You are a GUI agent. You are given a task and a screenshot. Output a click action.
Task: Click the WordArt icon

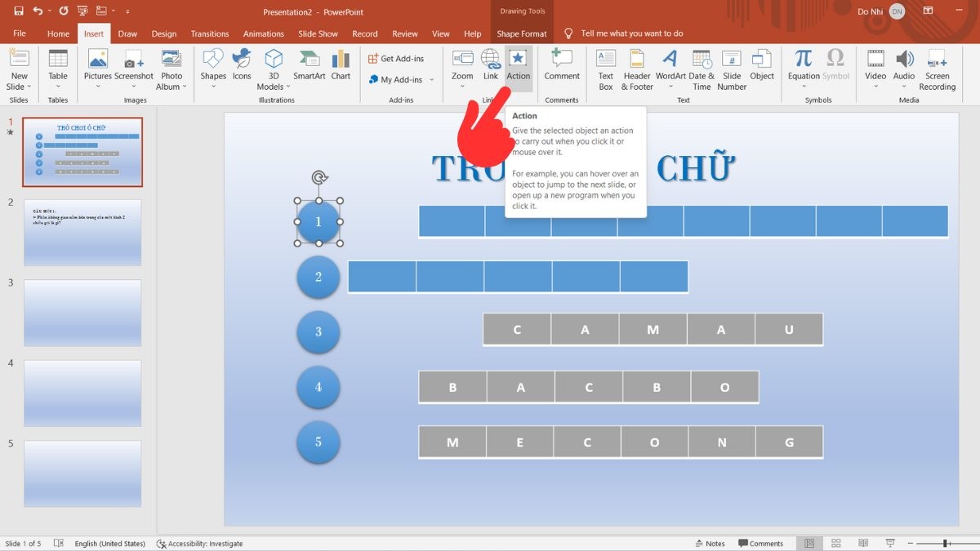coord(670,59)
